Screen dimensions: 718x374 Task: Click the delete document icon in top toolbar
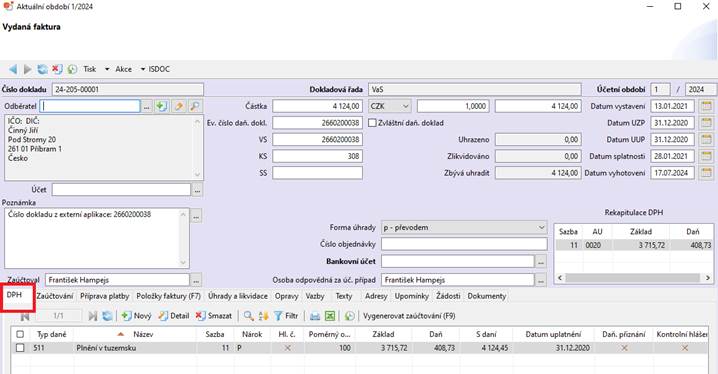pyautogui.click(x=57, y=69)
